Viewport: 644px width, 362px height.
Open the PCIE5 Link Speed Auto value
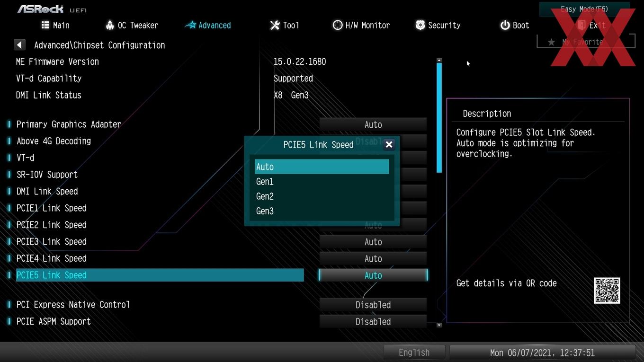coord(373,275)
